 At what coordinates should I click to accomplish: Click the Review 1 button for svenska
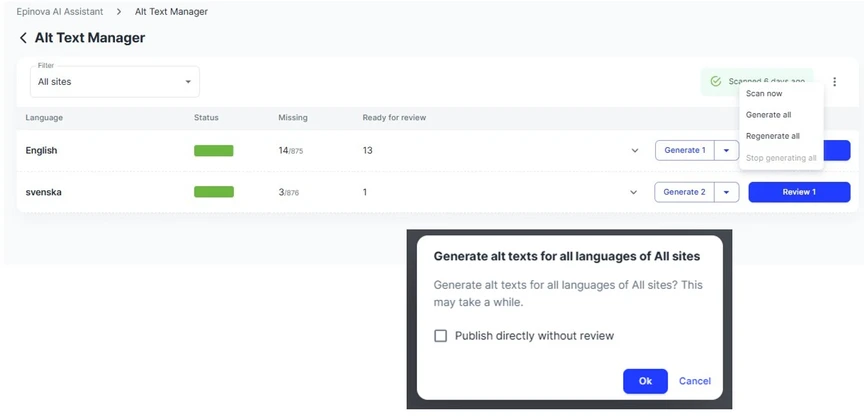799,192
